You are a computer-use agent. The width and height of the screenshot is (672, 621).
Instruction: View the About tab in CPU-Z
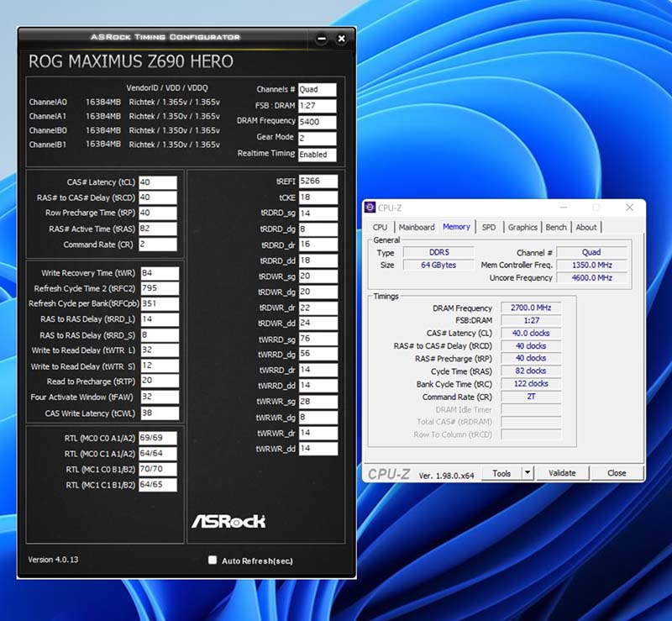pos(586,226)
